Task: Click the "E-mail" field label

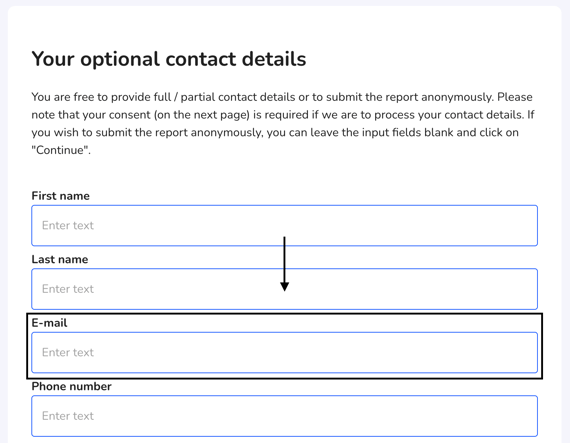Action: [x=49, y=323]
